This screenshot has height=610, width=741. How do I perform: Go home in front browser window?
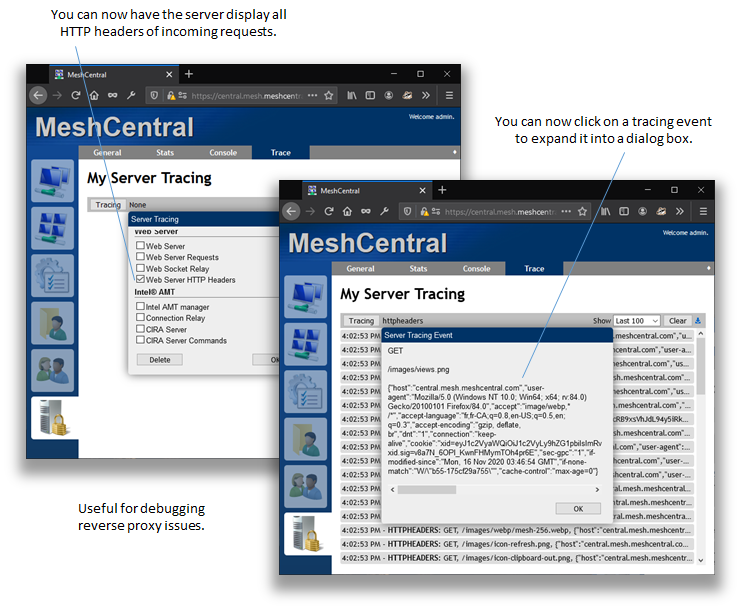tap(347, 211)
